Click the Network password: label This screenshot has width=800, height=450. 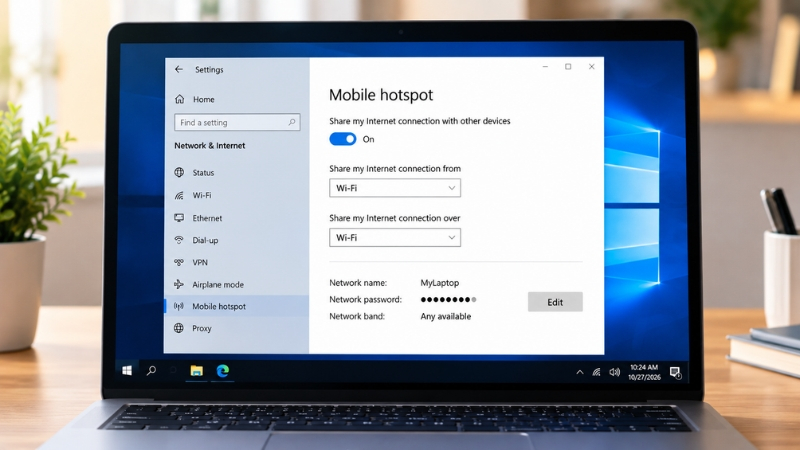pos(365,299)
